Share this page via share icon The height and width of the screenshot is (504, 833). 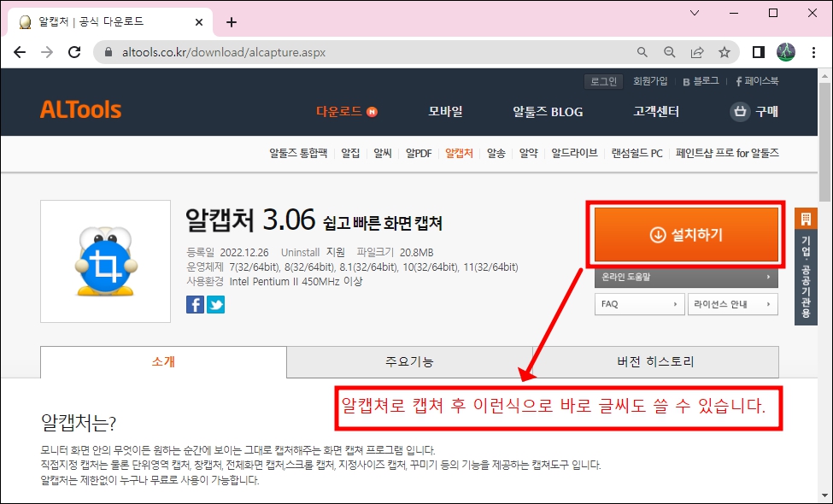pos(697,52)
